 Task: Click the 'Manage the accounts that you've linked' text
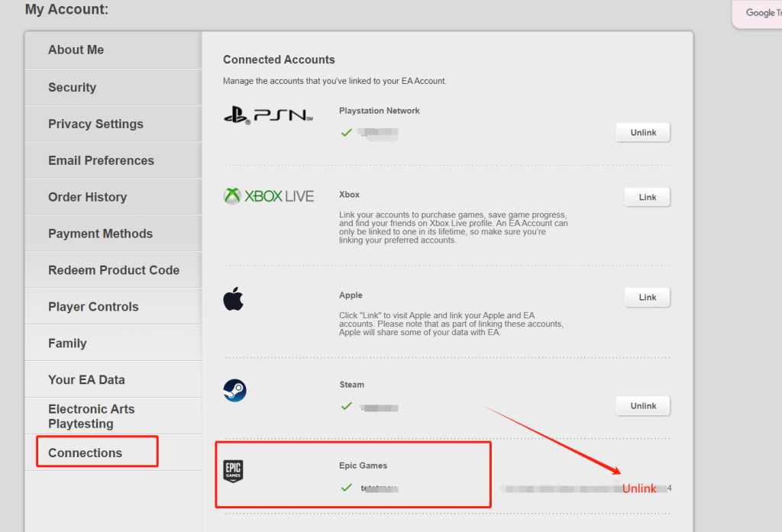[334, 81]
